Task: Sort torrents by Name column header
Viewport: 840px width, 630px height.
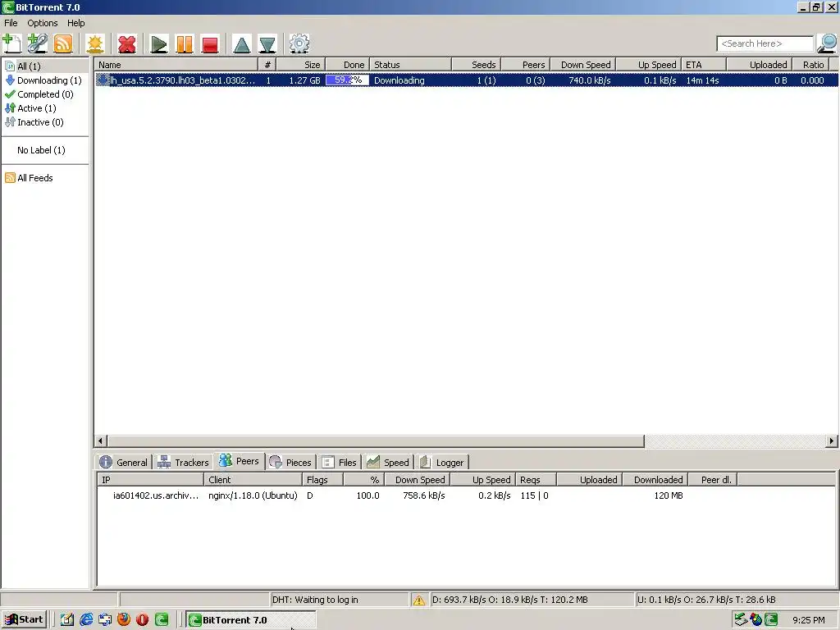Action: [176, 65]
